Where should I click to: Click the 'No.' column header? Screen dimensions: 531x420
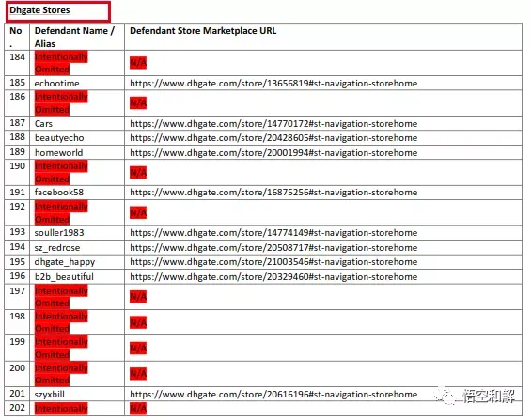pyautogui.click(x=16, y=37)
